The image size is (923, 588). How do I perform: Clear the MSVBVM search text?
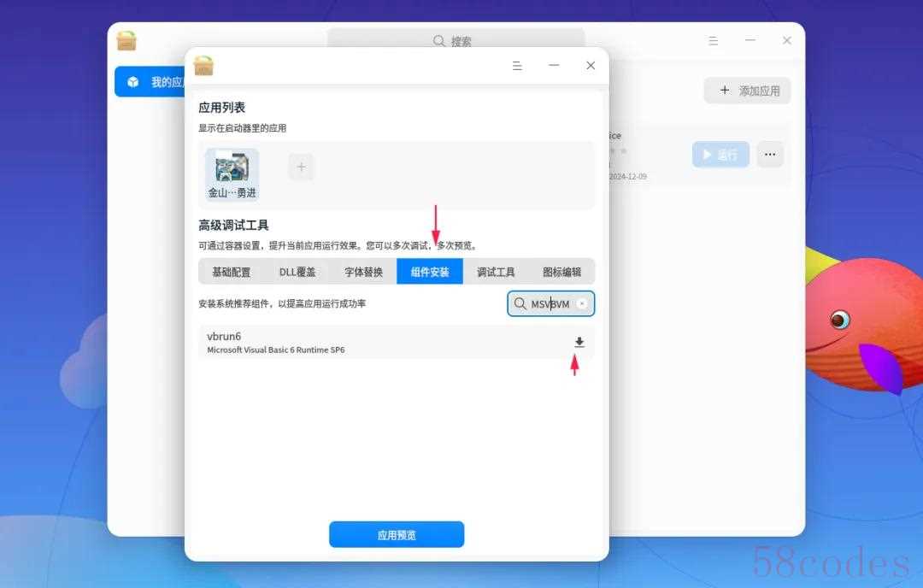[x=582, y=303]
